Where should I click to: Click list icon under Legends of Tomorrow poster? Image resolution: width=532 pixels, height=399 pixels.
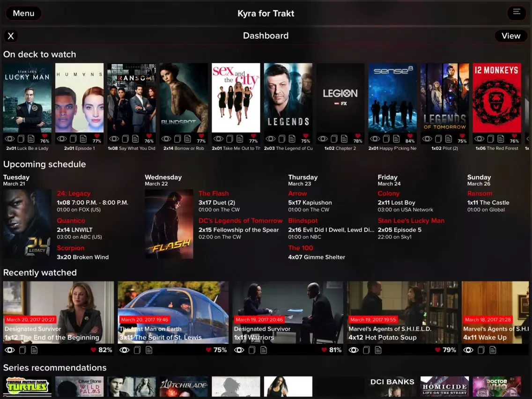point(449,139)
